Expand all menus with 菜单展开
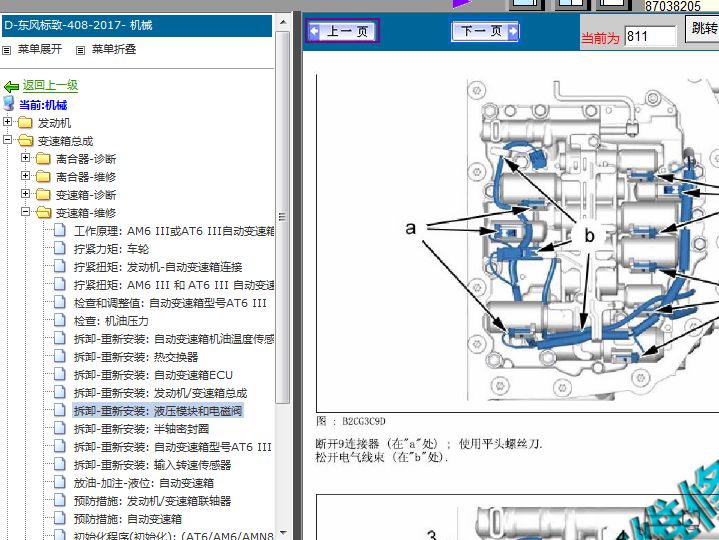 pos(39,49)
